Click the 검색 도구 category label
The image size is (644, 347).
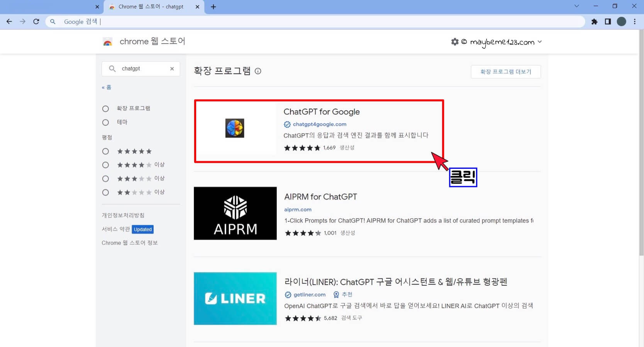[351, 318]
